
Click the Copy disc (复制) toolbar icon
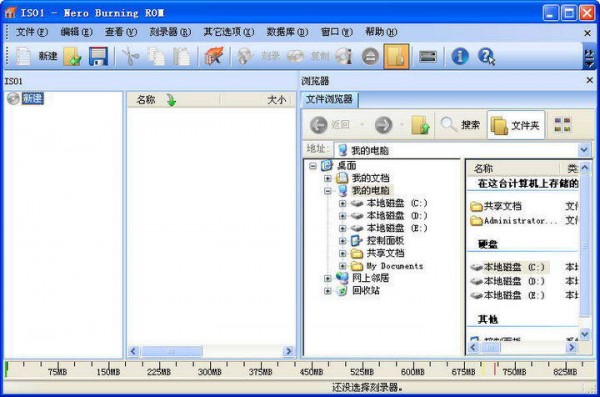pos(308,57)
